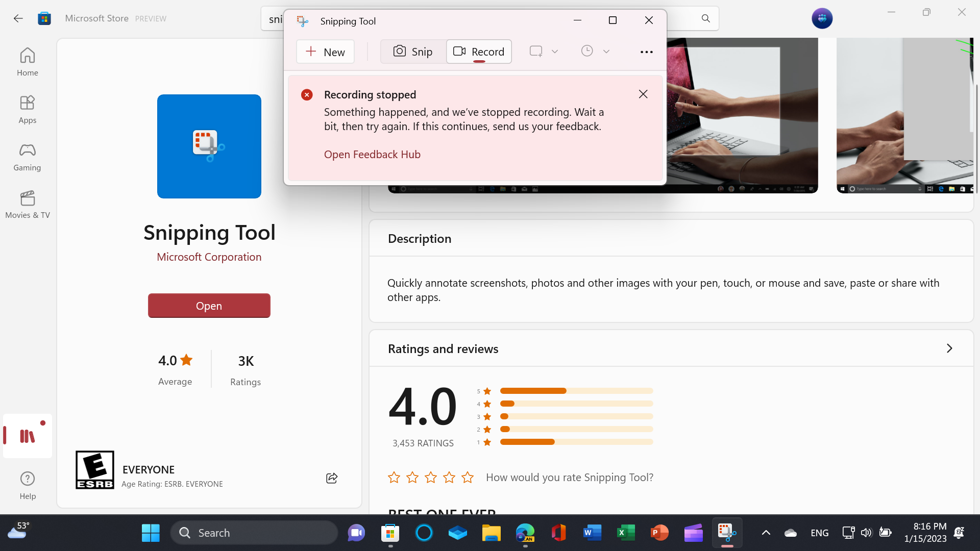Launch Word from the taskbar
Screen dimensions: 980x551
[592, 532]
